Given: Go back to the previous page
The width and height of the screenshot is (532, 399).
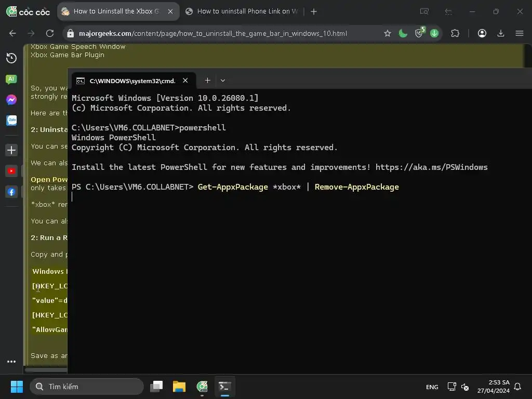Looking at the screenshot, I should (12, 33).
